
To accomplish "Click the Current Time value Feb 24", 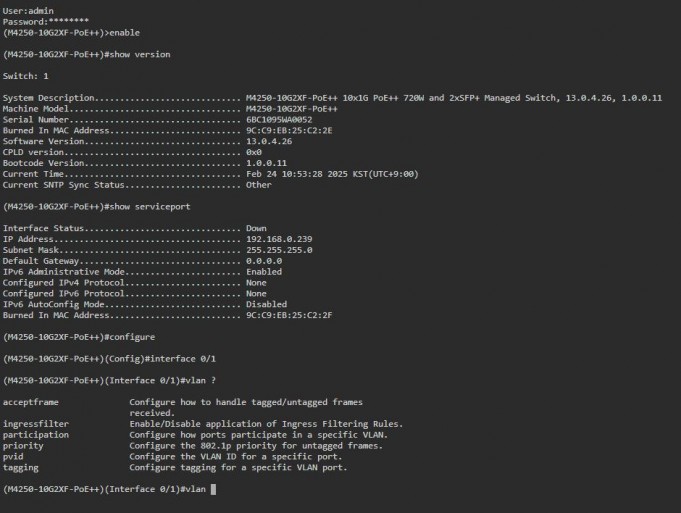I will 332,174.
